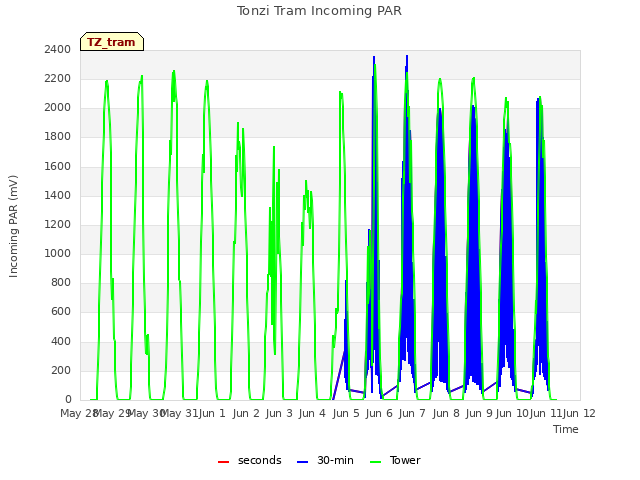Click the Jun 3 x-axis date label
The image size is (640, 480).
coord(279,413)
